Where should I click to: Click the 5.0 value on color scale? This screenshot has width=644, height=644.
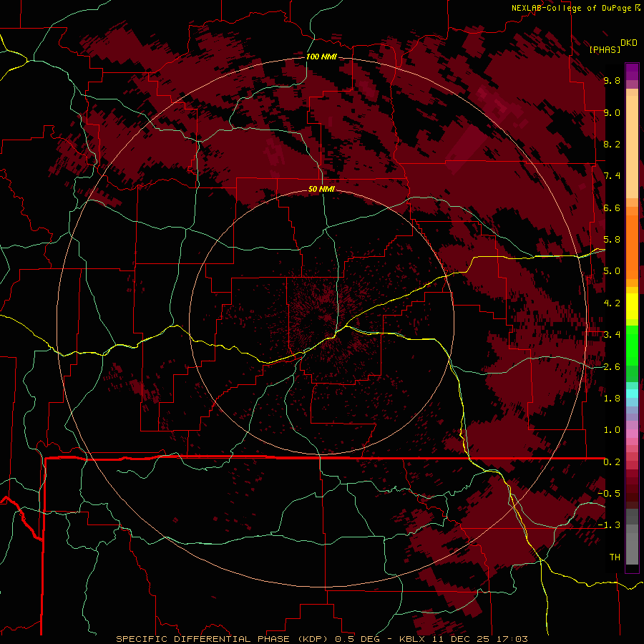[x=612, y=271]
